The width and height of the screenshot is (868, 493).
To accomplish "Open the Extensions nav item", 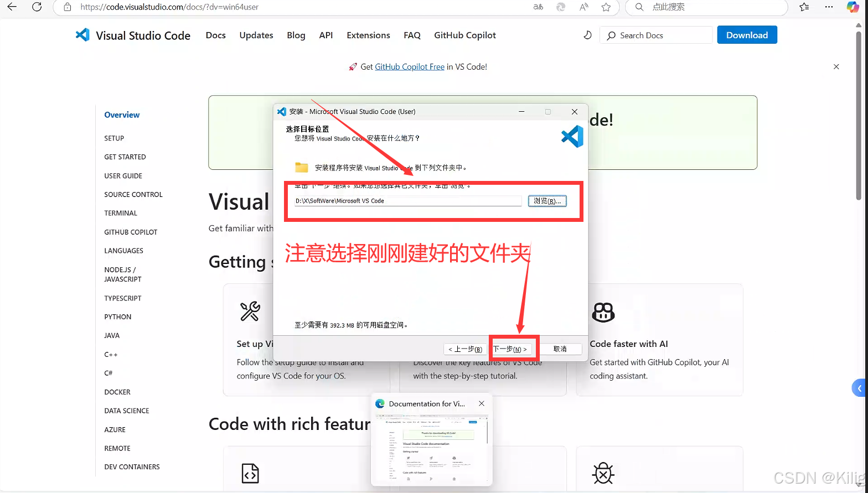I will coord(368,35).
